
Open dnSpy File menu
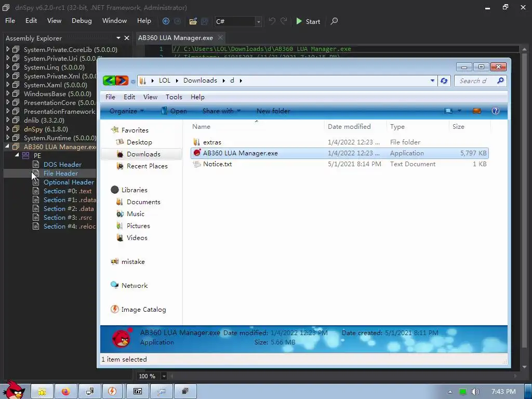(x=10, y=21)
